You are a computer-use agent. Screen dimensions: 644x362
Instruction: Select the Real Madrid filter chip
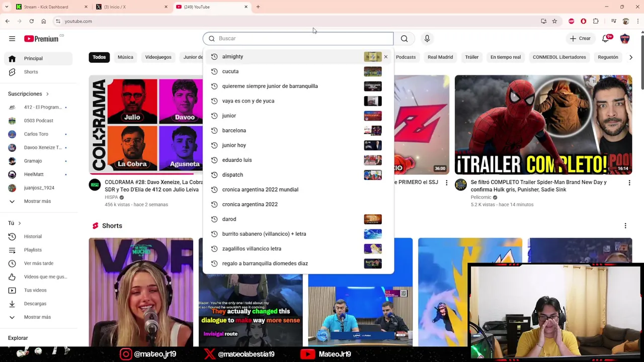[440, 57]
